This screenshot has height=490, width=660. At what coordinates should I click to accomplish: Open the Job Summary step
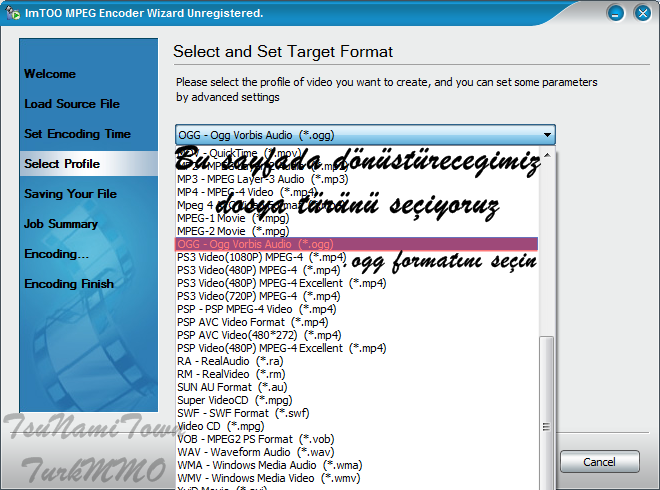61,224
